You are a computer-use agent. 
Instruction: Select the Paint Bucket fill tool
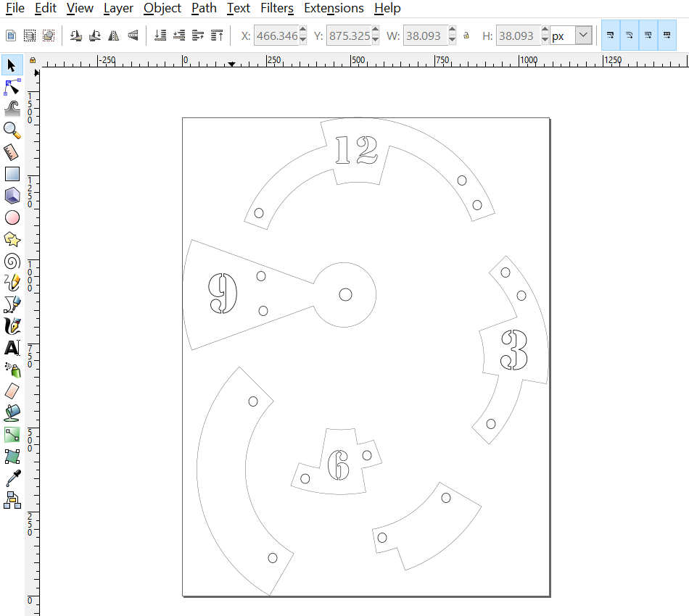click(12, 413)
